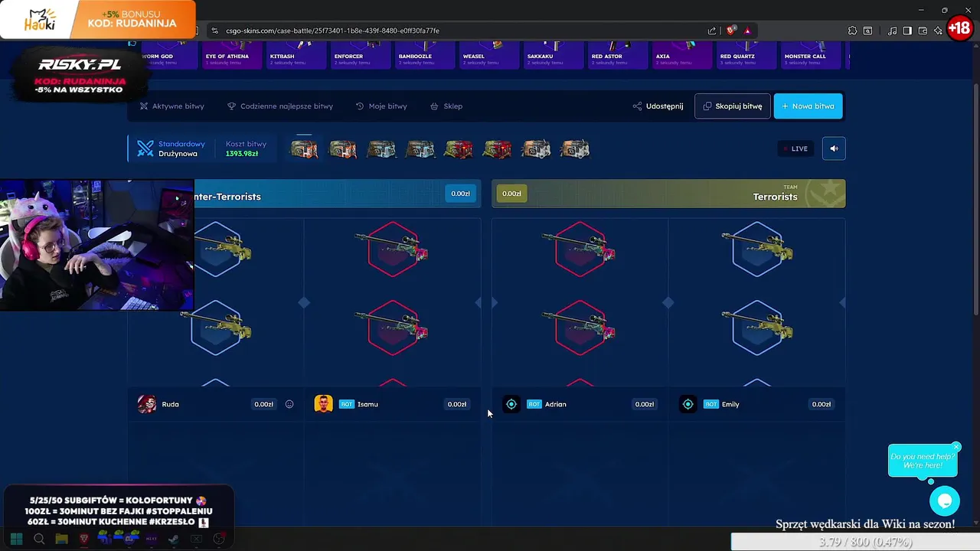Go to Moje bitwy tab
This screenshot has height=551, width=980.
click(381, 106)
